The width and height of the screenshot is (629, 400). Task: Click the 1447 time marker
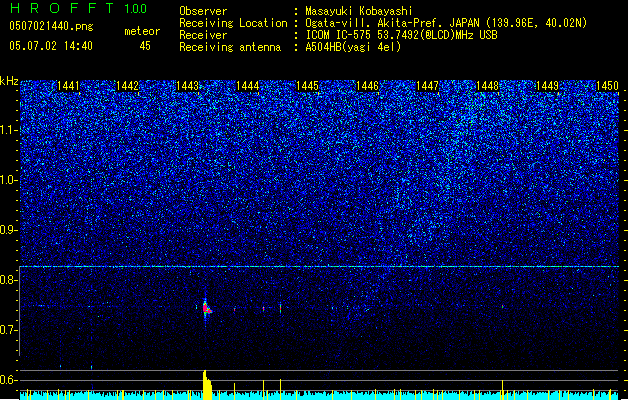tap(428, 86)
